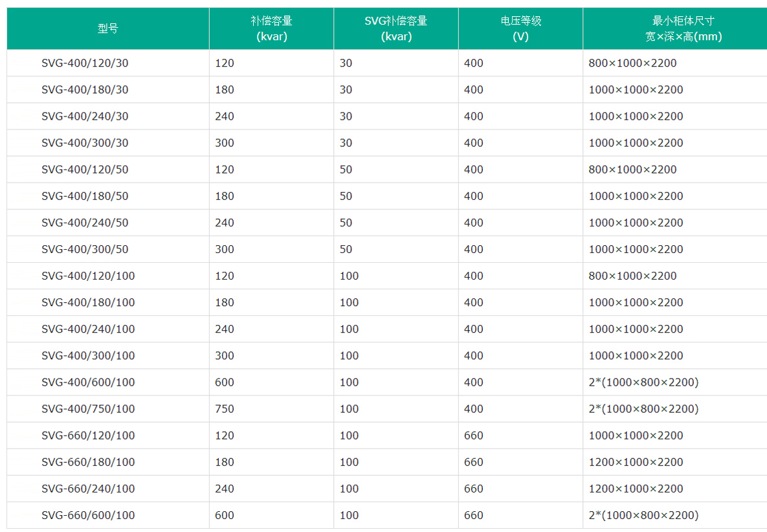Select the SVG补偿容量 (kvar) header cell
Screen dimensions: 767x532
click(395, 28)
